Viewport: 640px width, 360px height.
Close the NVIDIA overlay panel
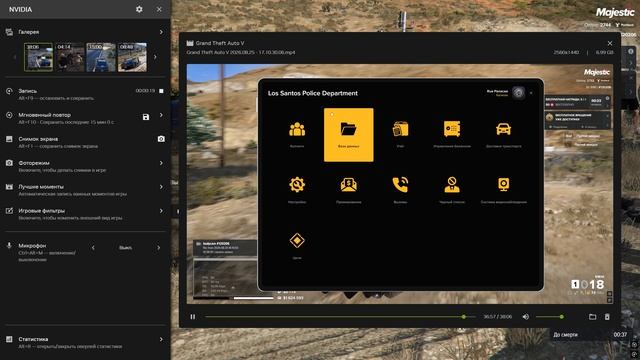159,9
